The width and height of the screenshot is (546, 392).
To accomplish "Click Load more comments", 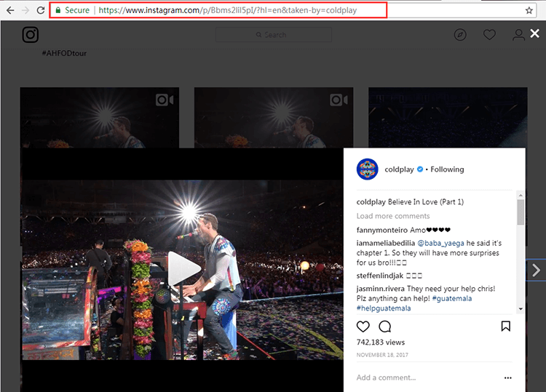I will coord(393,216).
